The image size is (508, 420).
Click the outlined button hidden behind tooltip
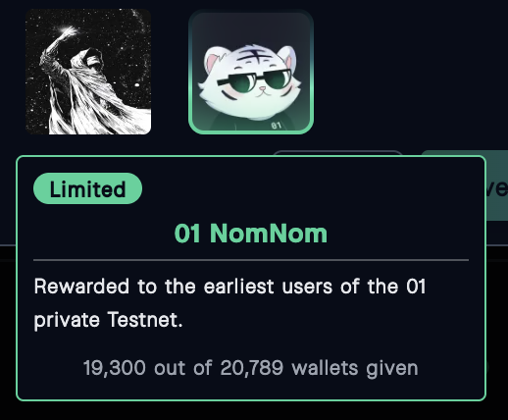[x=337, y=153]
